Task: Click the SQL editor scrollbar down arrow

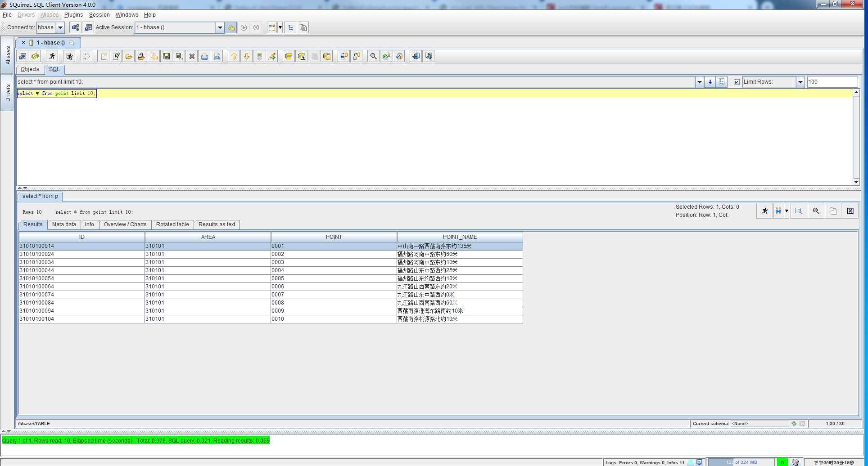Action: pyautogui.click(x=856, y=182)
